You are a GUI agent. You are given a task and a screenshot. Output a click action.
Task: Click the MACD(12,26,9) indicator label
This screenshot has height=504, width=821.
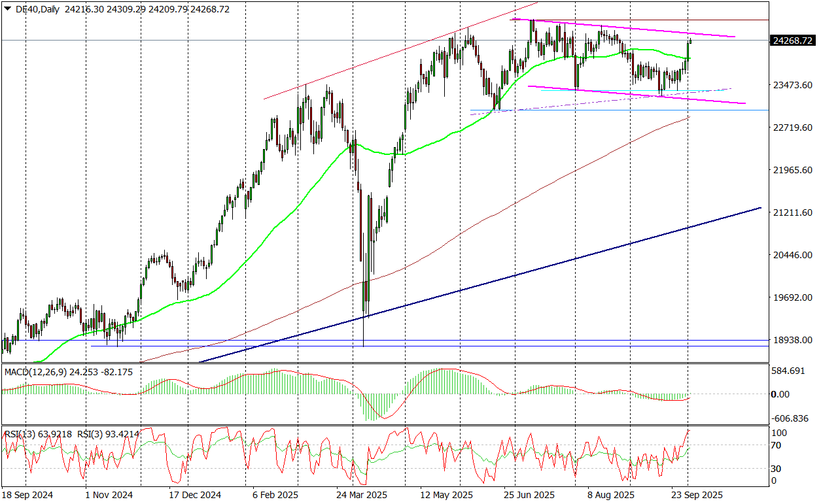[35, 372]
